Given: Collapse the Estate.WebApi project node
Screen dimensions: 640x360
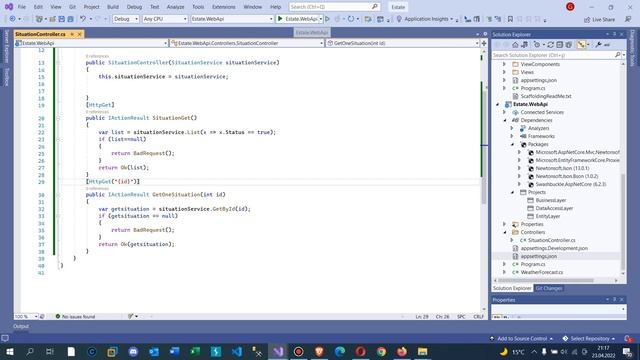Looking at the screenshot, I should click(498, 104).
